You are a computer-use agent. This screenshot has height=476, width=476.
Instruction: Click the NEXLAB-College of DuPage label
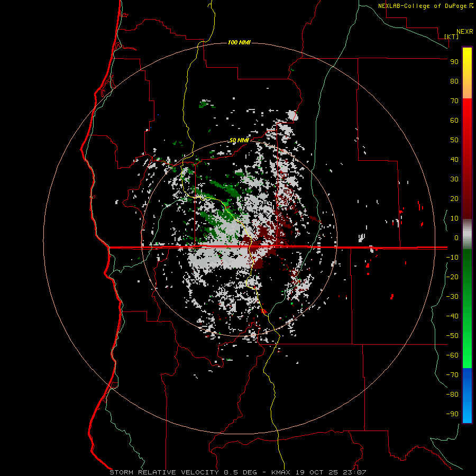[422, 6]
